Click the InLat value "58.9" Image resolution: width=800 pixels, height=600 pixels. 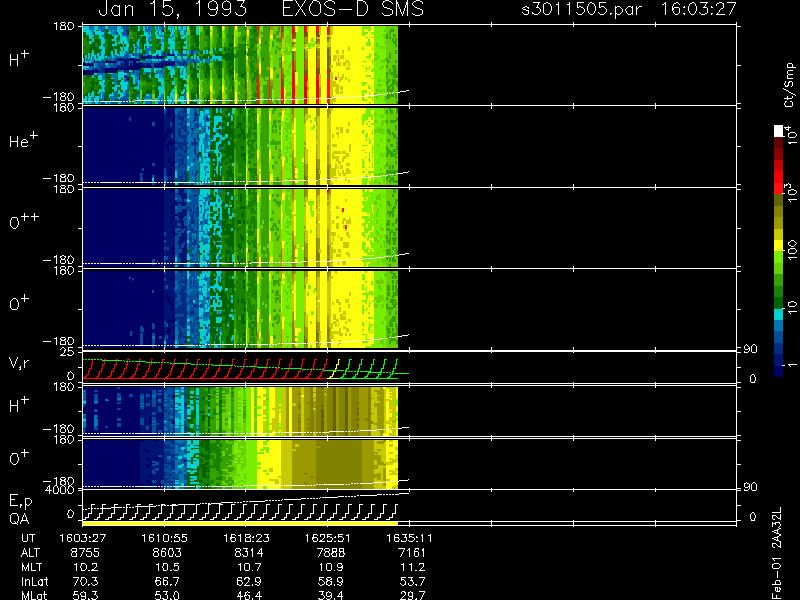pos(332,581)
